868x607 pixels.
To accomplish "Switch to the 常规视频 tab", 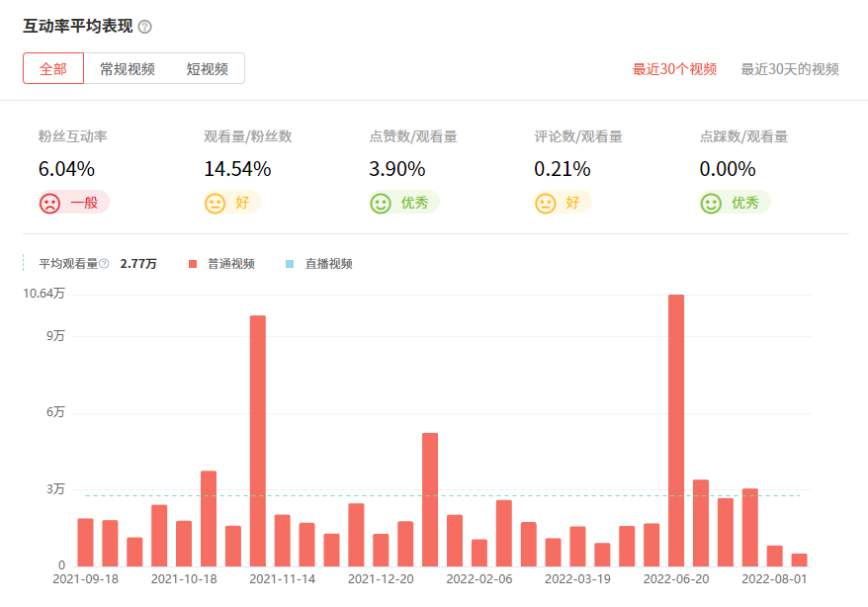I will [127, 69].
